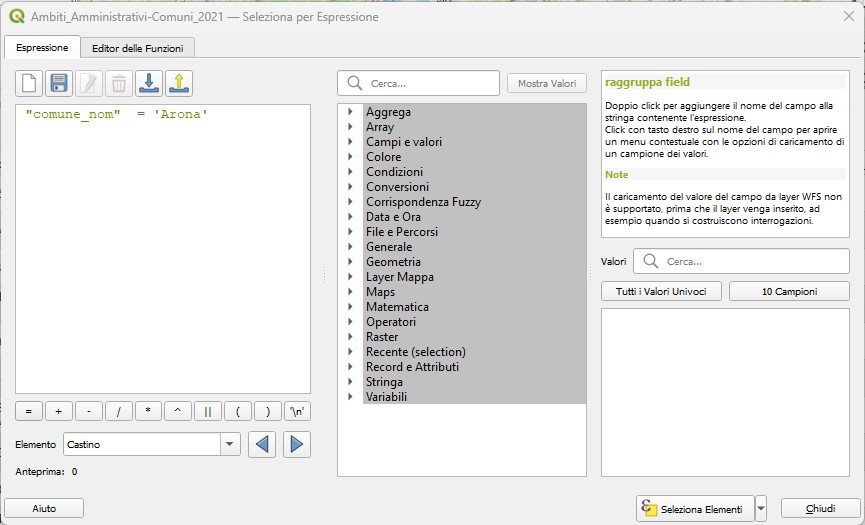The width and height of the screenshot is (865, 525).
Task: Go to next feature with right arrow
Action: pyautogui.click(x=297, y=444)
